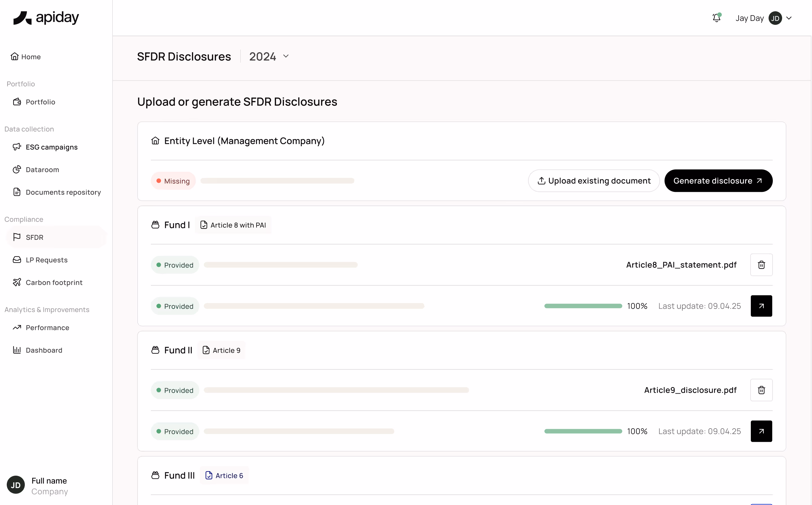
Task: Click the Article 6 tag on Fund III
Action: pos(224,475)
